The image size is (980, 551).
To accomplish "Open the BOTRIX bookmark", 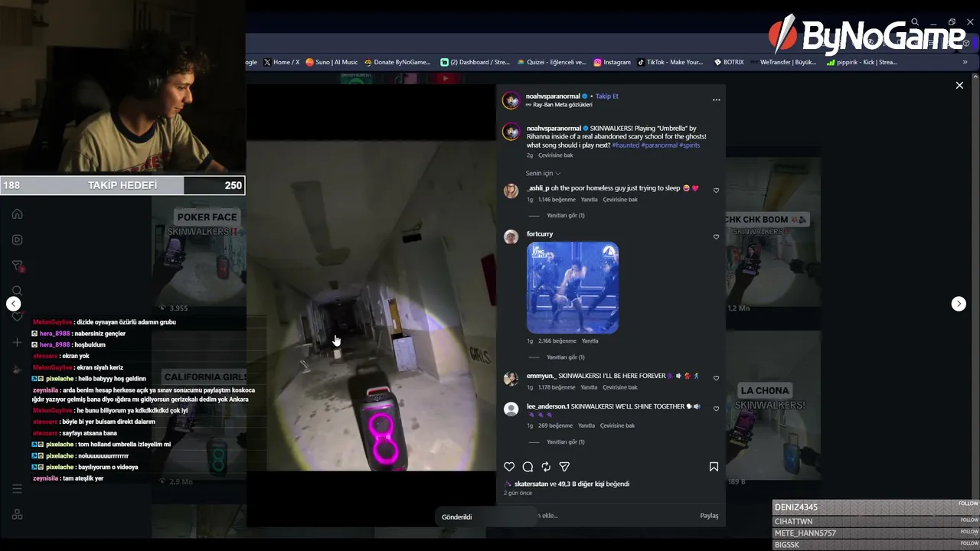I will [x=728, y=62].
